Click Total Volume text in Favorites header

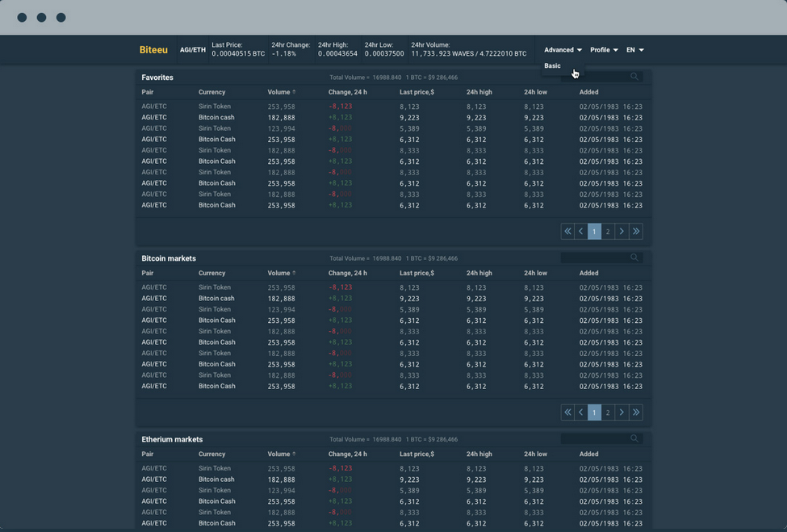pos(366,77)
